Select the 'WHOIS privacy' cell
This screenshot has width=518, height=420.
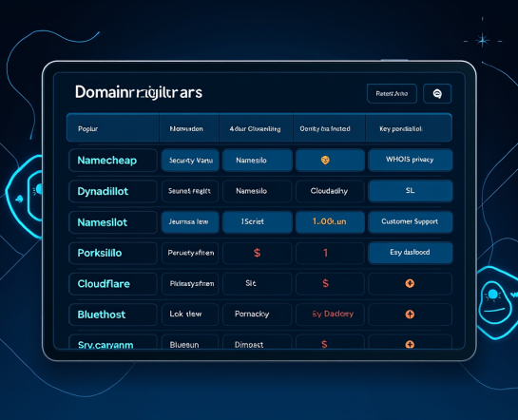[410, 160]
